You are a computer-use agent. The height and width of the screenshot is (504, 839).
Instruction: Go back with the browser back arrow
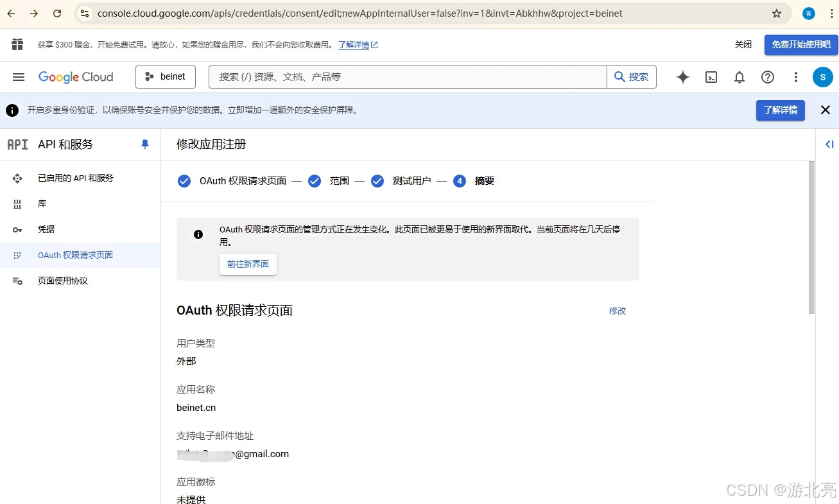click(x=11, y=13)
